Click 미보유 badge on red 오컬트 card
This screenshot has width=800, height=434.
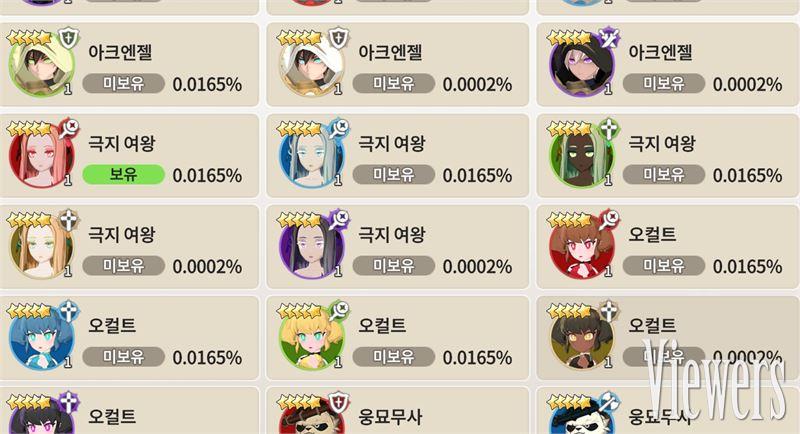(x=664, y=265)
